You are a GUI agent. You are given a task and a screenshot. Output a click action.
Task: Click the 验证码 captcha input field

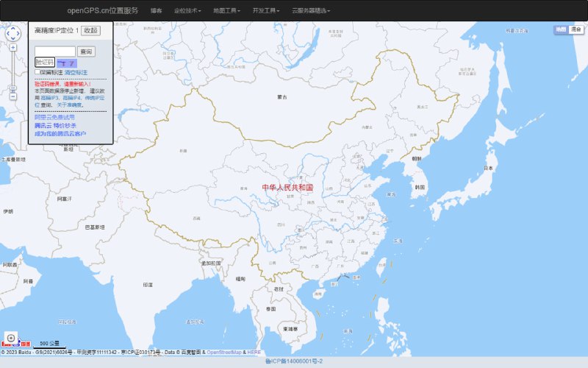coord(45,63)
